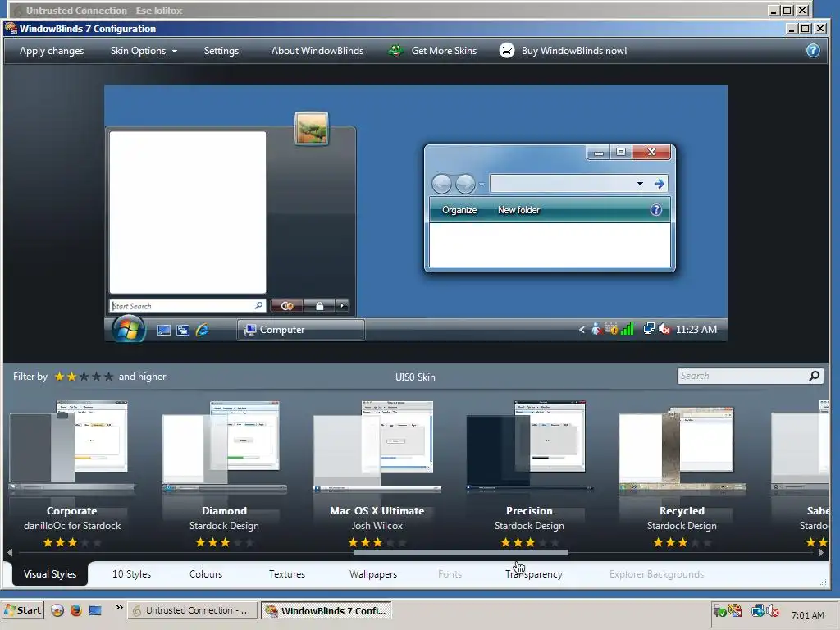Click the WindowBlinds title bar app icon

(11, 28)
